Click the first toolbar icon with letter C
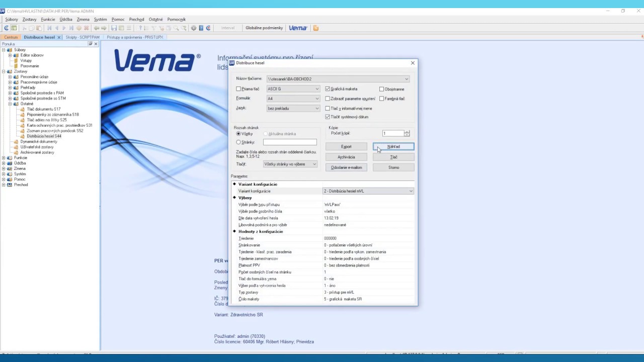Viewport: 644px width, 362px height. pos(7,28)
